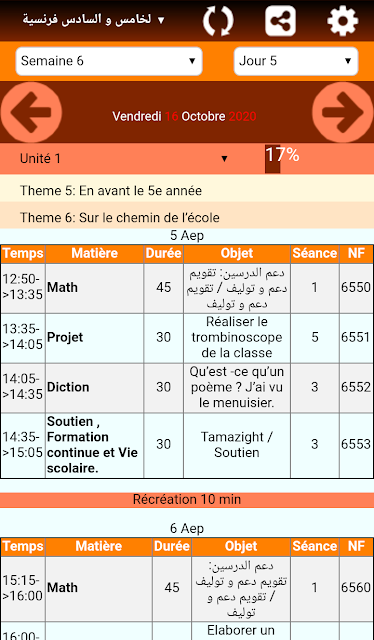Open the 15:15 Math row in 6 Aep
The width and height of the screenshot is (374, 640).
click(x=187, y=589)
